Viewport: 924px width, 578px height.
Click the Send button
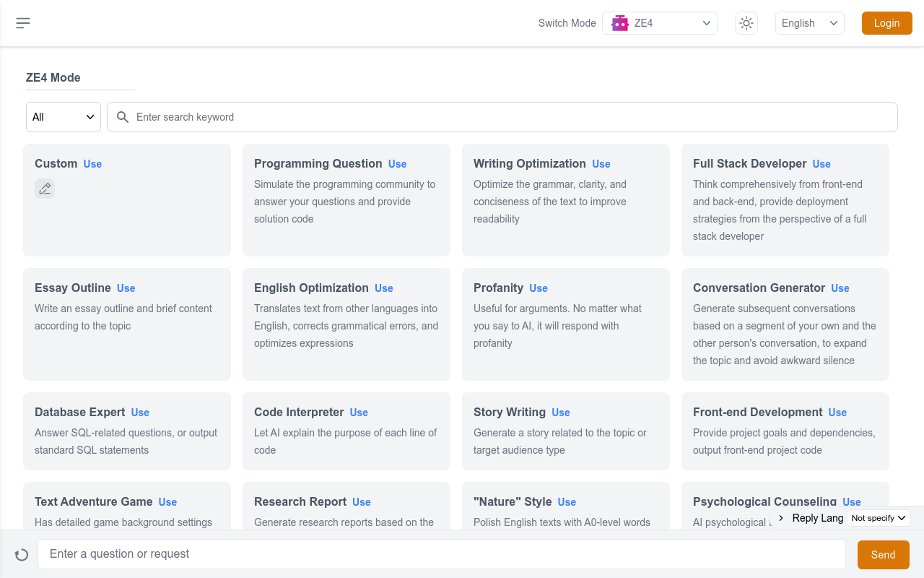[x=883, y=555]
